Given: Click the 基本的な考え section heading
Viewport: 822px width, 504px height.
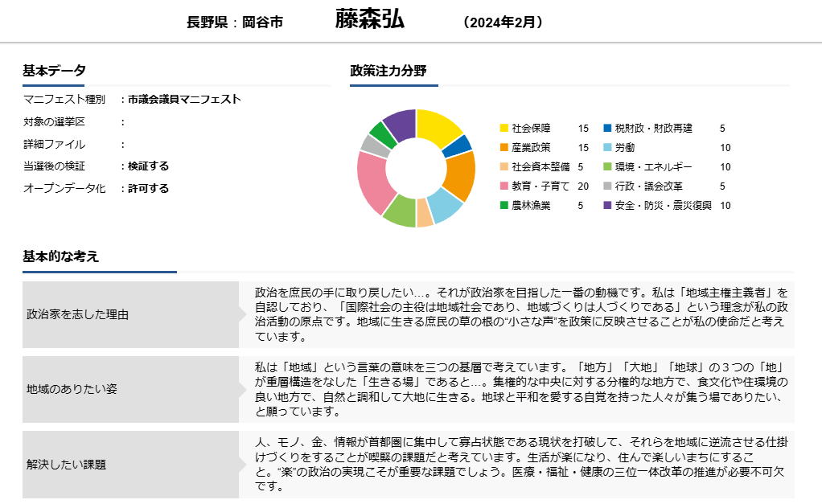Looking at the screenshot, I should pos(61,257).
